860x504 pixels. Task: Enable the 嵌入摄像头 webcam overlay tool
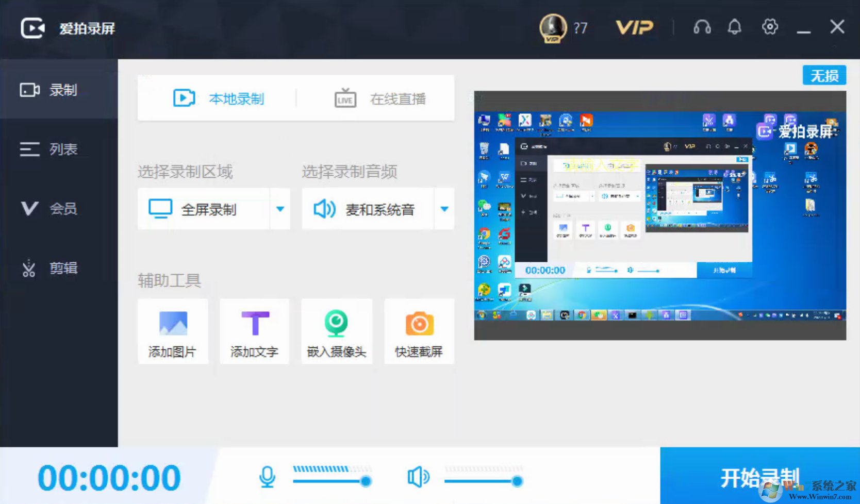pyautogui.click(x=337, y=331)
